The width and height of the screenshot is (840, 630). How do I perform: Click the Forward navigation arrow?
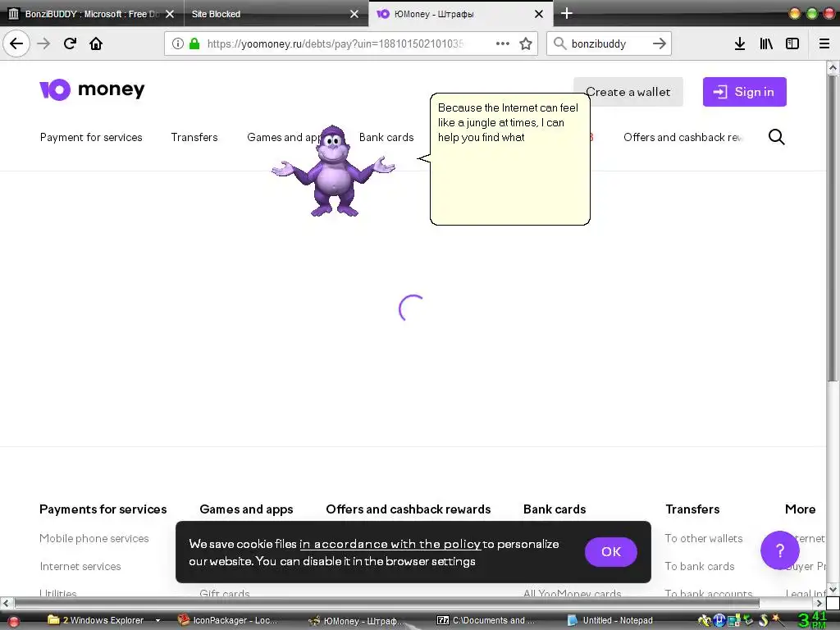click(43, 43)
